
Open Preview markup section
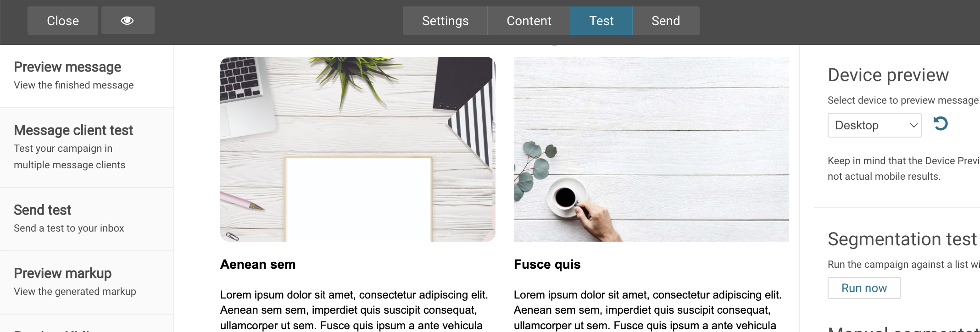click(87, 282)
